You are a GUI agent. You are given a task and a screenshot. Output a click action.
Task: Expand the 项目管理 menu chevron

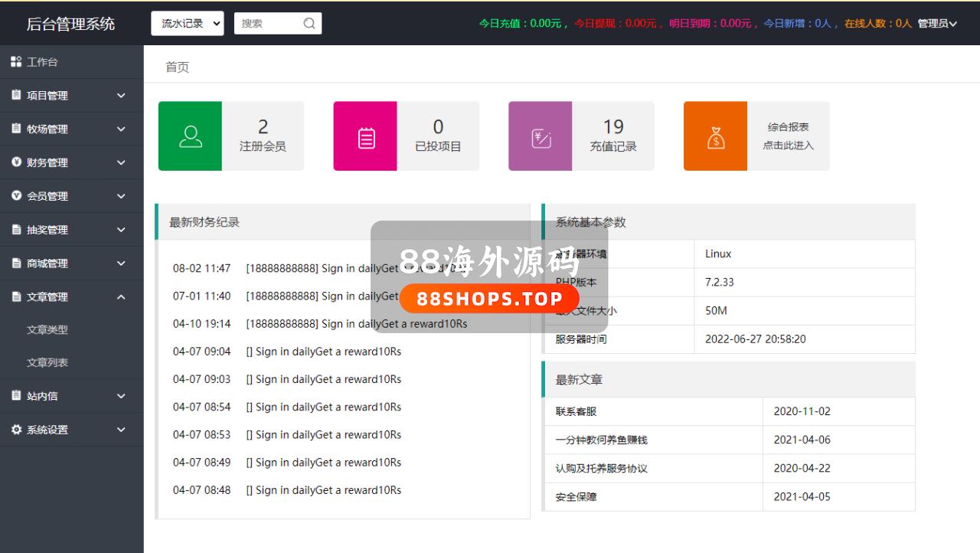121,96
